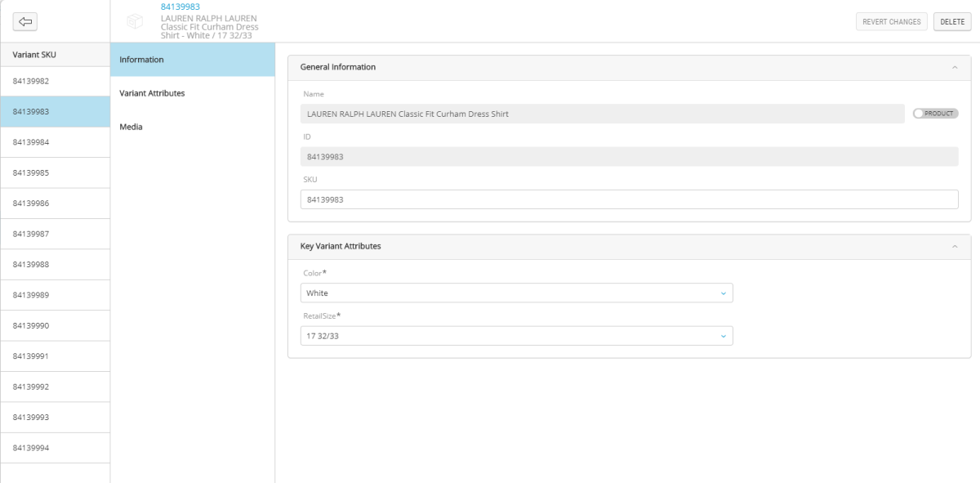Select the Information tab

pyautogui.click(x=141, y=60)
